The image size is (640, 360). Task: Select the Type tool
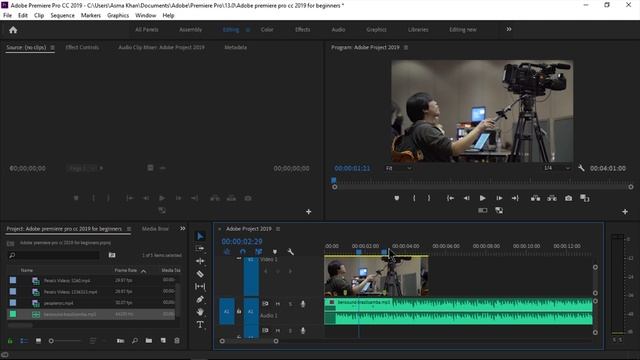(x=200, y=325)
